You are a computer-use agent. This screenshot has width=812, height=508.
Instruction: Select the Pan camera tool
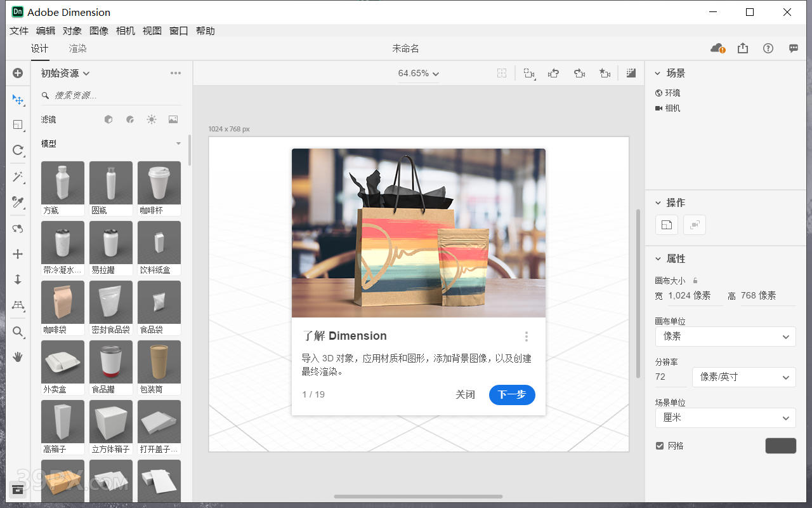tap(18, 254)
